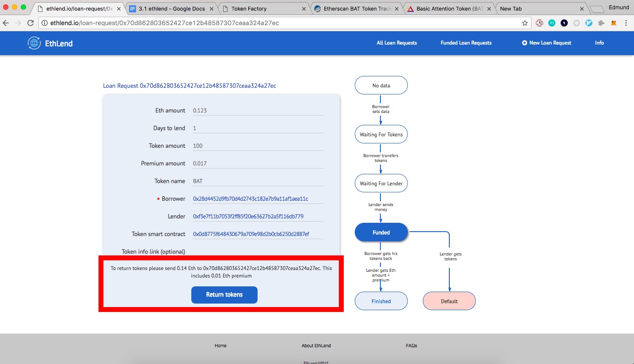Open Funded Loan Requests page

coord(466,43)
